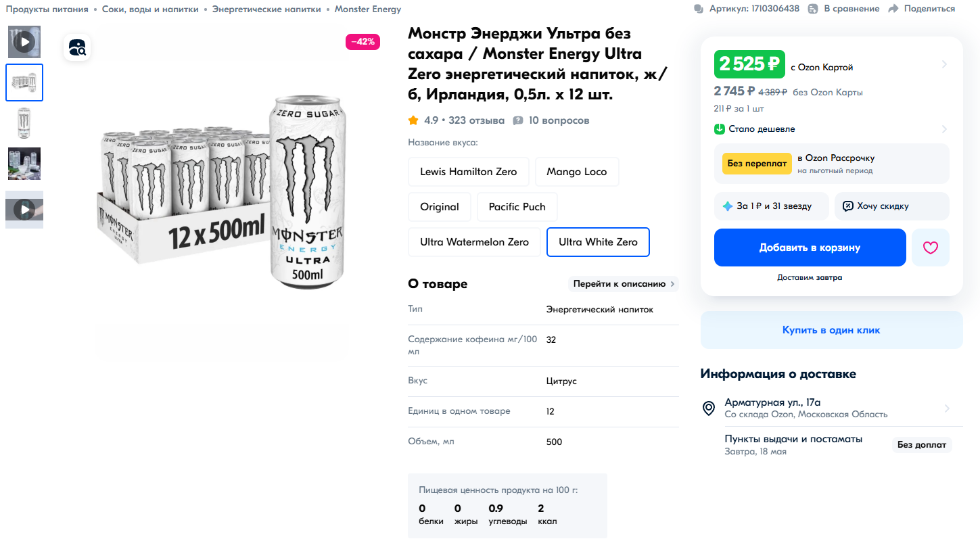Screen dimensions: 980x541
Task: Select the single can thumbnail image
Action: (x=24, y=123)
